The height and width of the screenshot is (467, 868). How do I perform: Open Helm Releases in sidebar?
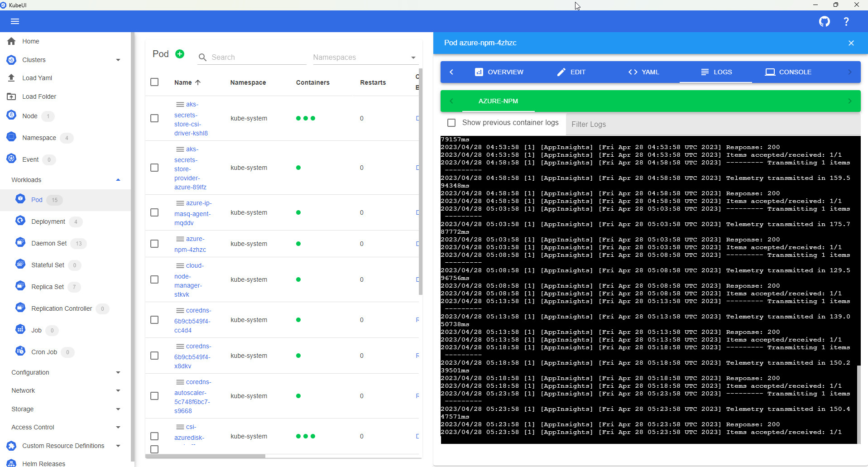coord(43,463)
